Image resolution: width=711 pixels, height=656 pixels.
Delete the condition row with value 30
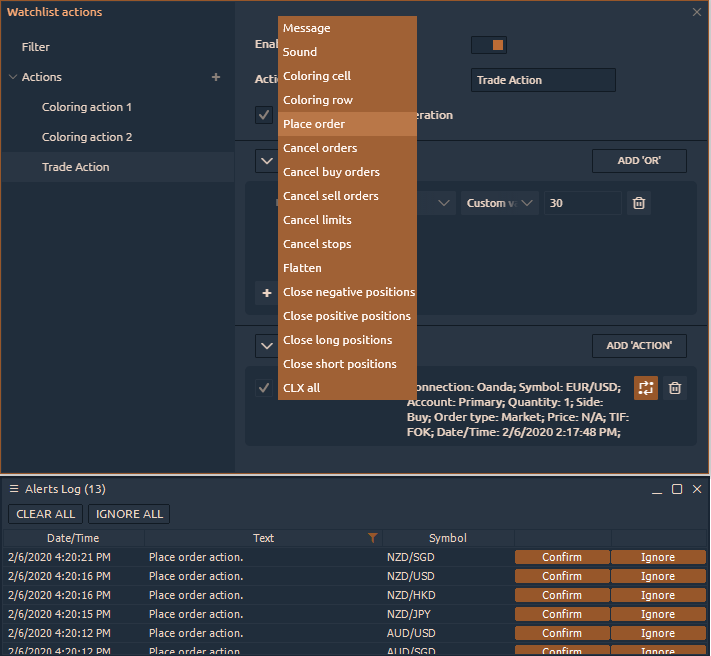coord(639,203)
